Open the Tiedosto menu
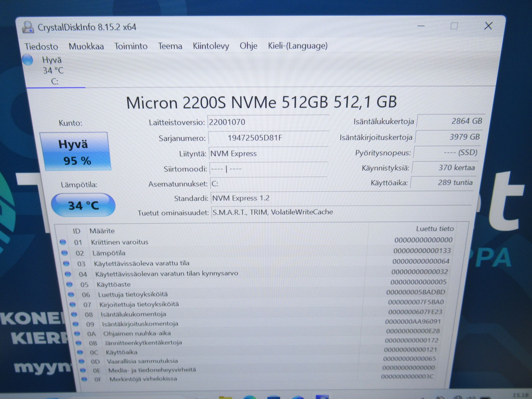Screen dimensions: 532x399 [41, 46]
